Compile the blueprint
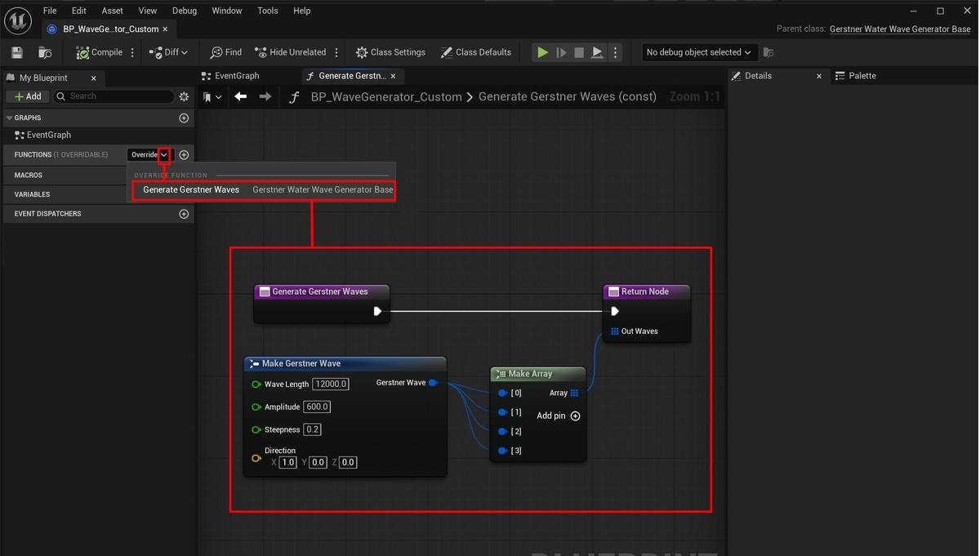The width and height of the screenshot is (980, 556). 99,52
